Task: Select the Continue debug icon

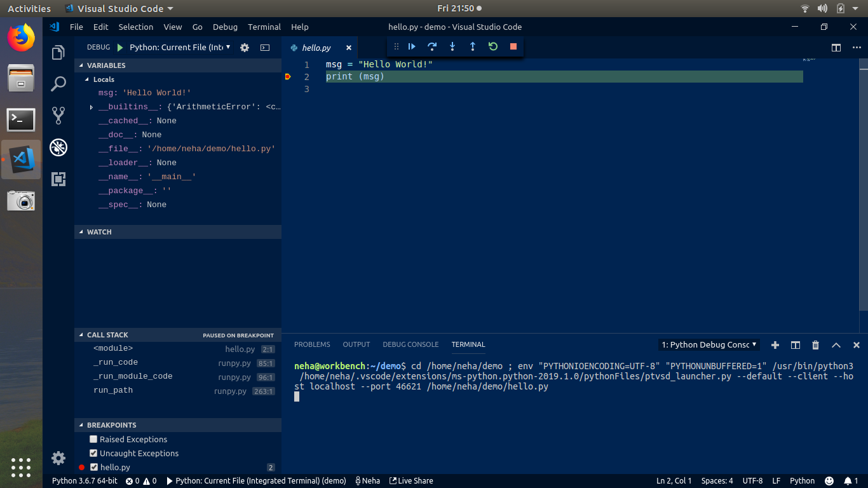Action: point(411,46)
